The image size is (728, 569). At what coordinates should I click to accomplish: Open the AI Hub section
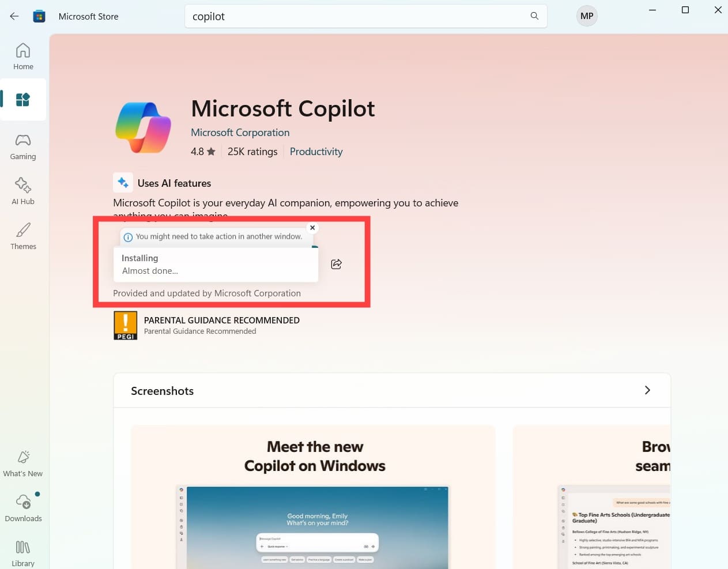pos(23,191)
